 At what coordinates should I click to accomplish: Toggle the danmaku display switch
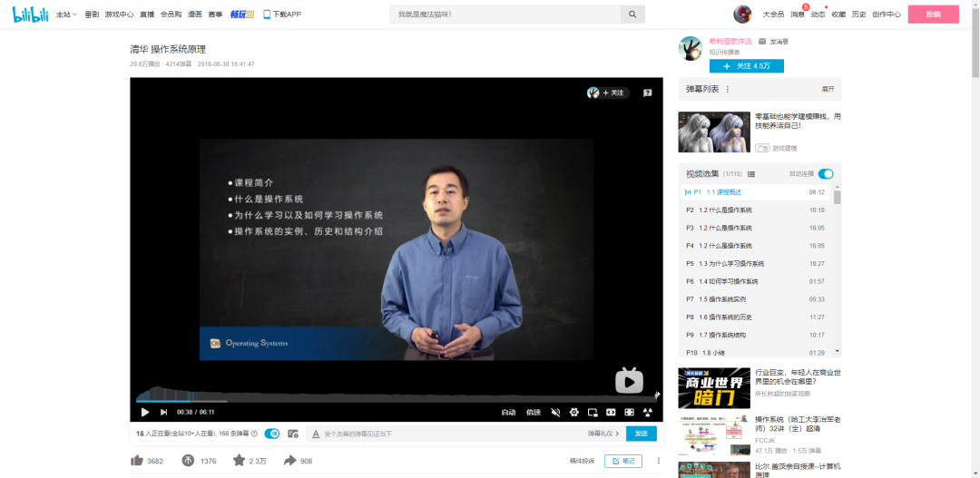272,434
